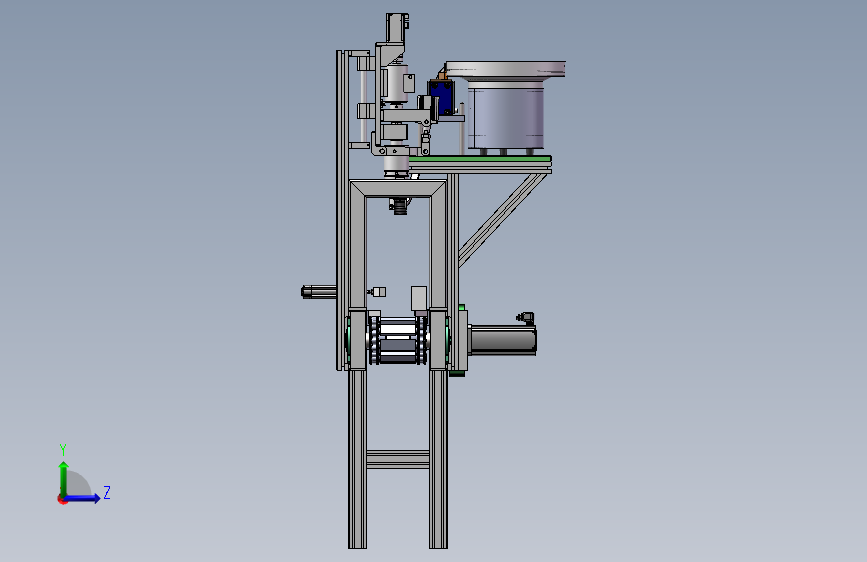This screenshot has height=562, width=867.
Task: Click the red X axis dot at triad origin
Action: click(x=62, y=500)
